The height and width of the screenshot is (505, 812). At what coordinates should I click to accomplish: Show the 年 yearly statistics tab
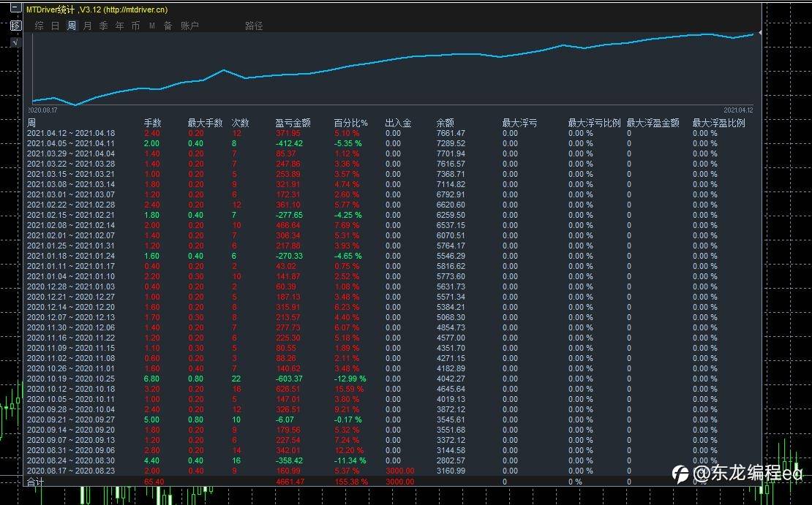click(120, 26)
